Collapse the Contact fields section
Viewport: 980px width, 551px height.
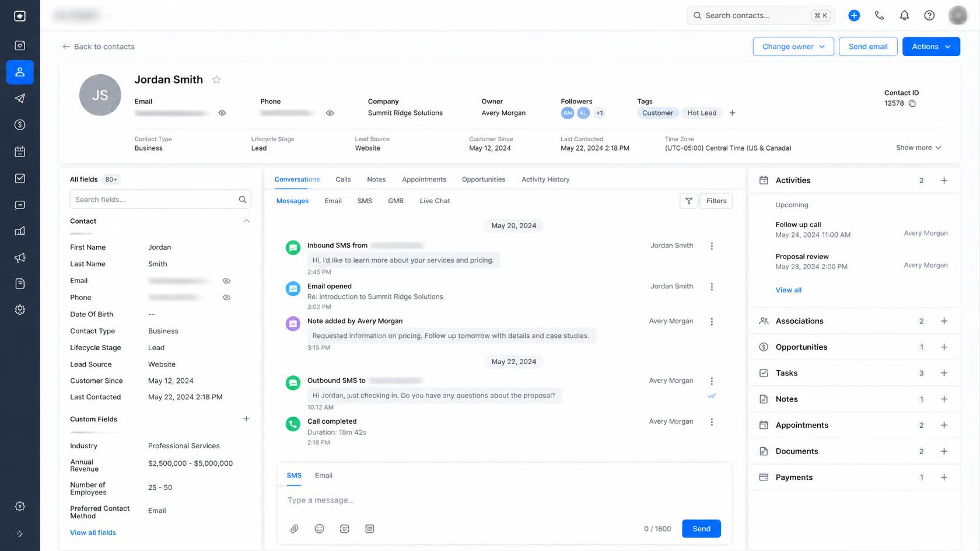tap(247, 221)
